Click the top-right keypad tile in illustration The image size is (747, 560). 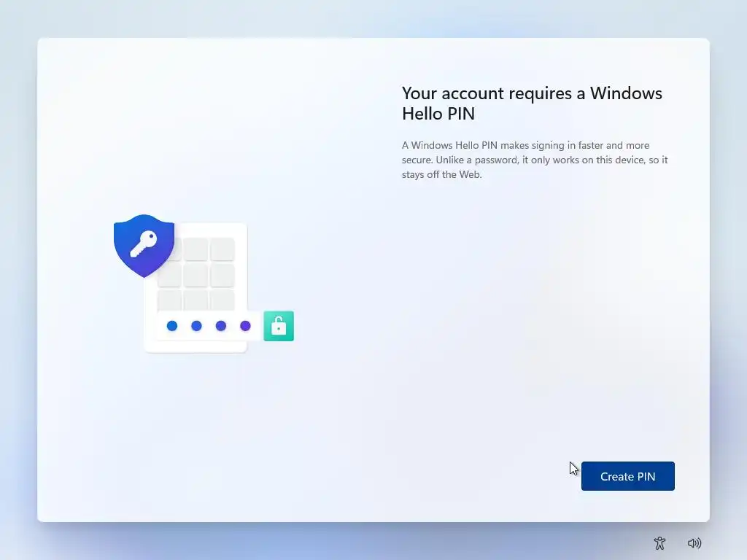[x=222, y=249]
